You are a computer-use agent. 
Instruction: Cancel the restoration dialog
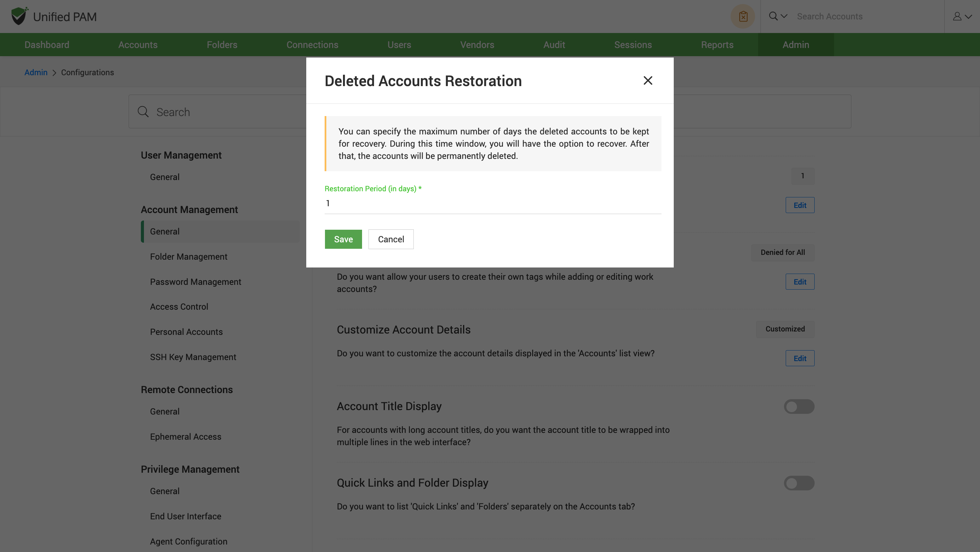pyautogui.click(x=391, y=239)
